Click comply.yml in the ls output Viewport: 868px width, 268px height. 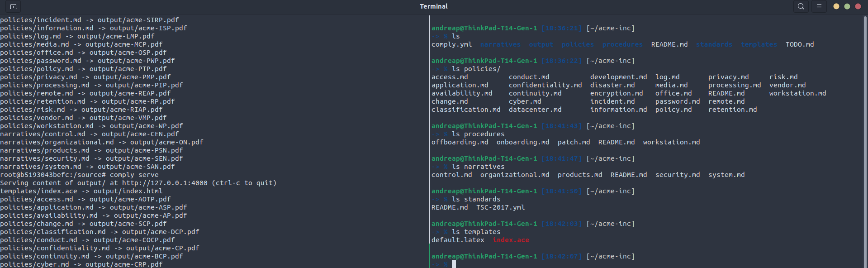(451, 44)
